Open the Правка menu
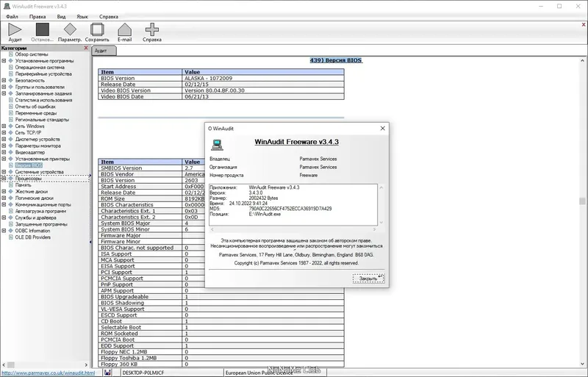This screenshot has width=588, height=377. click(x=37, y=16)
